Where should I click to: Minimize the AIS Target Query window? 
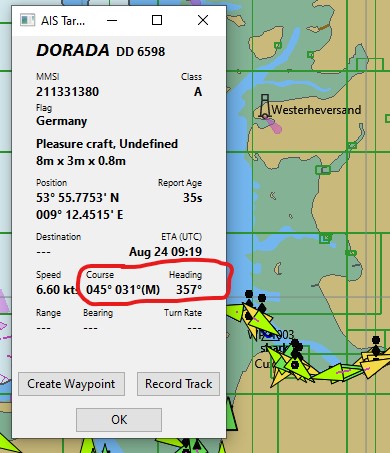112,21
